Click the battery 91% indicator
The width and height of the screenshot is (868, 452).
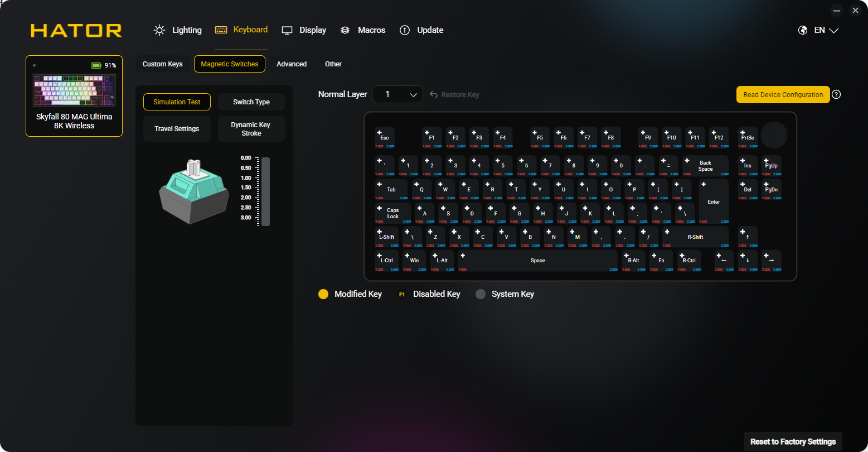coord(104,65)
